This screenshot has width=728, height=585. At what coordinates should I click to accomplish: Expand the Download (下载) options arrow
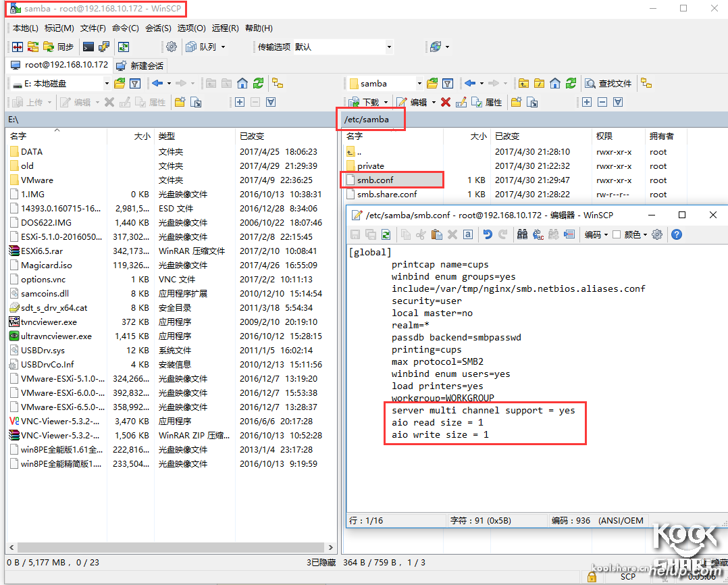coord(386,102)
